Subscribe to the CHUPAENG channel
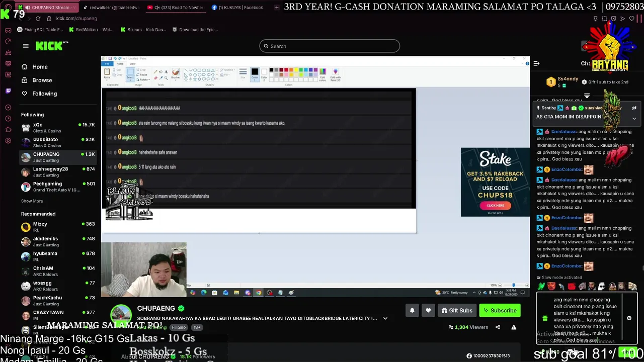Image resolution: width=644 pixels, height=362 pixels. [x=500, y=311]
